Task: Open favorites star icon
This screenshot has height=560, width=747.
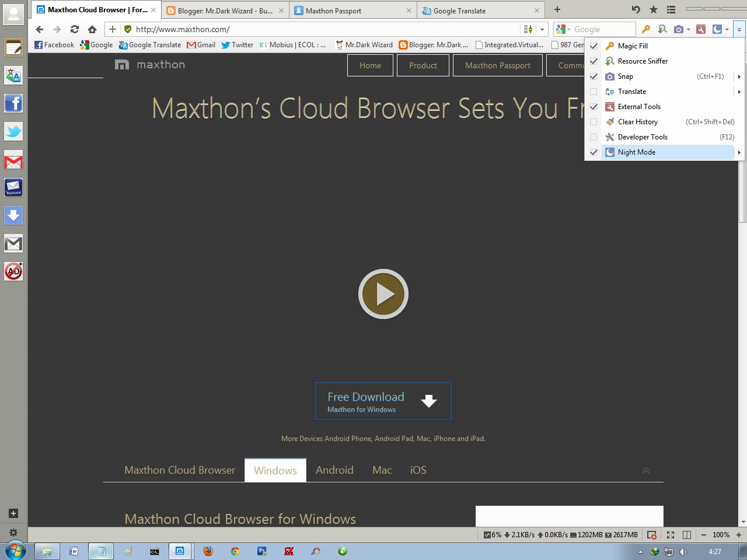Action: tap(654, 9)
